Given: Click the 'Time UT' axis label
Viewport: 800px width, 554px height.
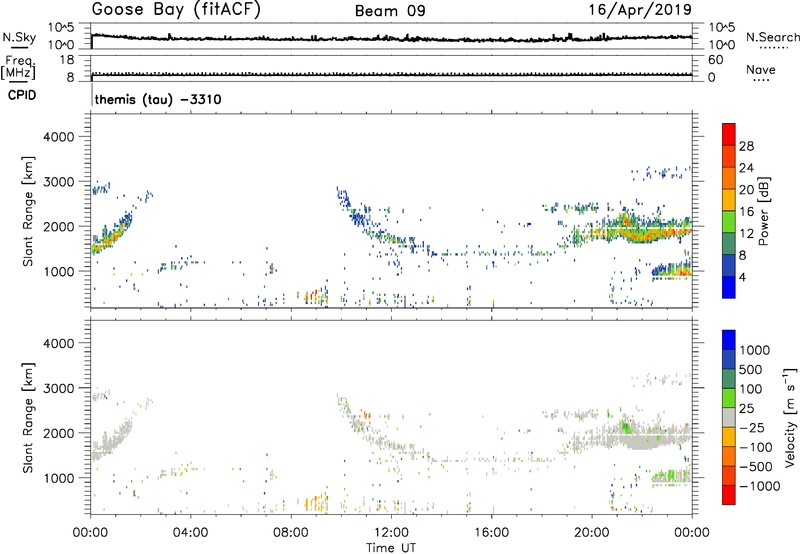Looking at the screenshot, I should point(391,547).
